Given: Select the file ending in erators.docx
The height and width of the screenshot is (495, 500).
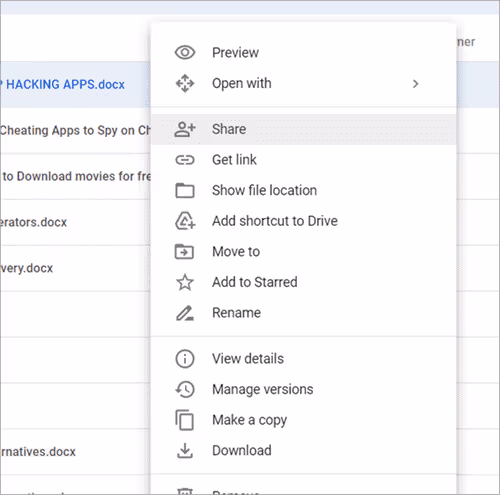Looking at the screenshot, I should pyautogui.click(x=75, y=222).
